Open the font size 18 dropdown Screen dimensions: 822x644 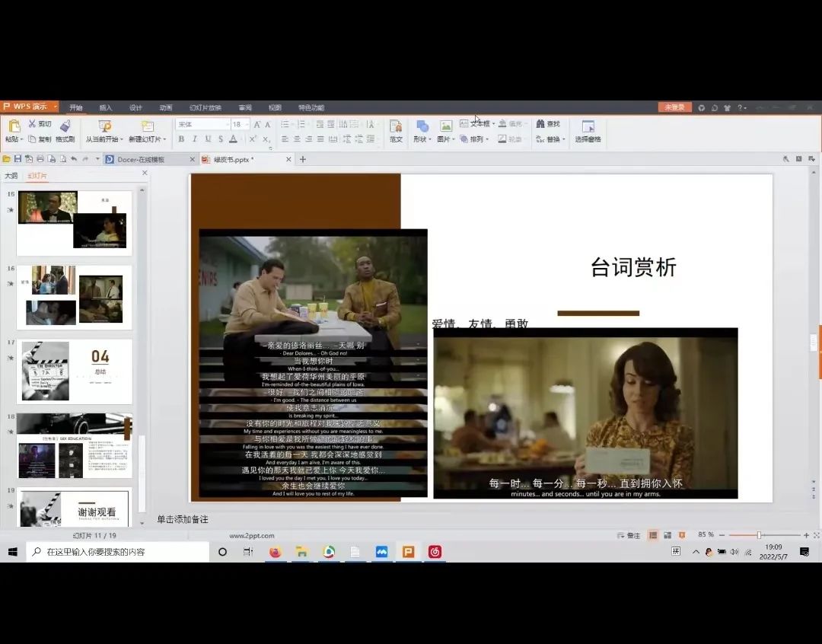[x=247, y=124]
